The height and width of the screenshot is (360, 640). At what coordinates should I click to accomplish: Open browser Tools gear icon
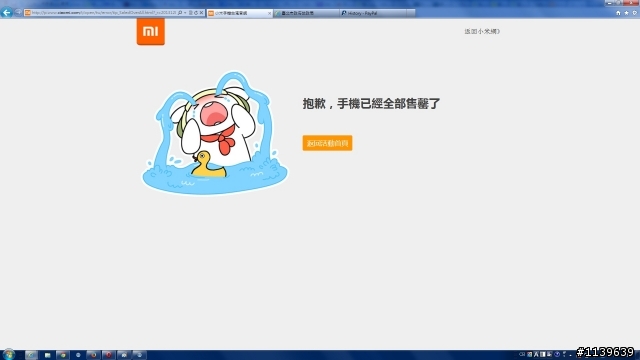[x=634, y=13]
